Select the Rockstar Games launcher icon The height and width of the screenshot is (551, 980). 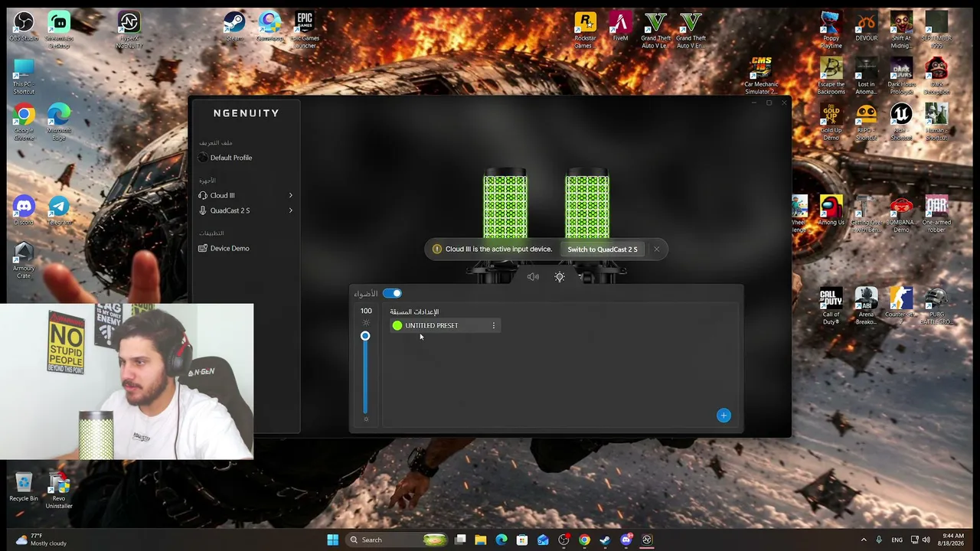point(585,31)
